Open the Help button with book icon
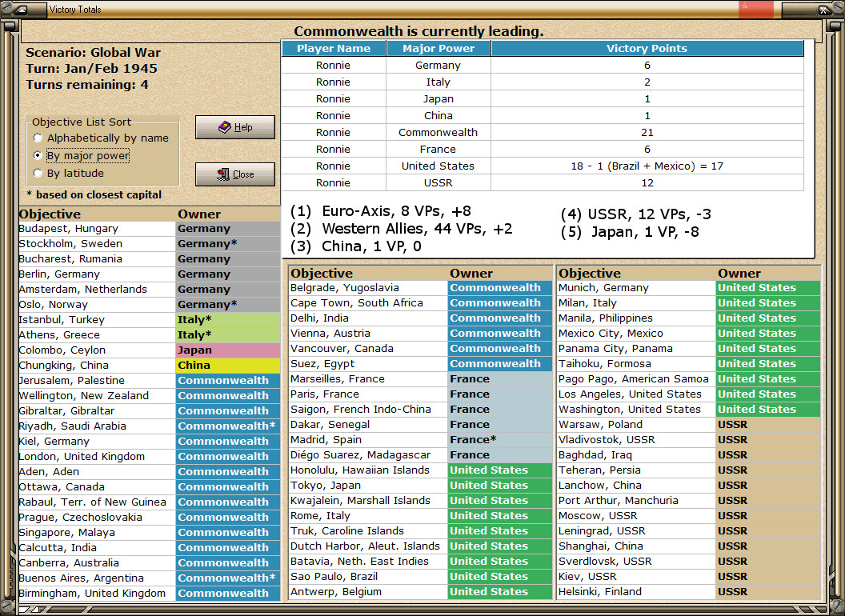The height and width of the screenshot is (616, 845). click(235, 127)
